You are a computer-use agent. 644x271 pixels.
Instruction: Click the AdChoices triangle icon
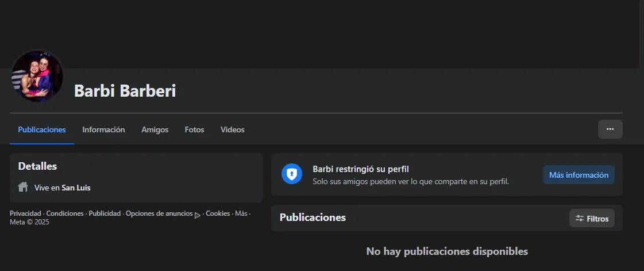click(197, 215)
